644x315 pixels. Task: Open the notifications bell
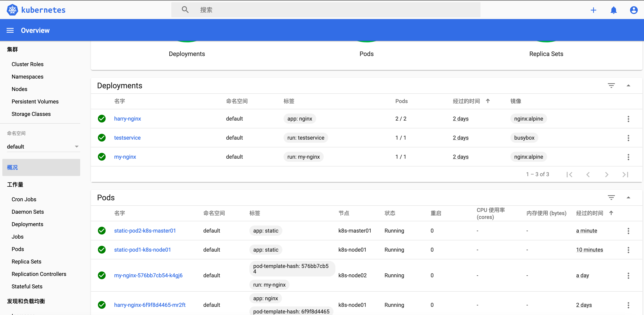[x=614, y=10]
